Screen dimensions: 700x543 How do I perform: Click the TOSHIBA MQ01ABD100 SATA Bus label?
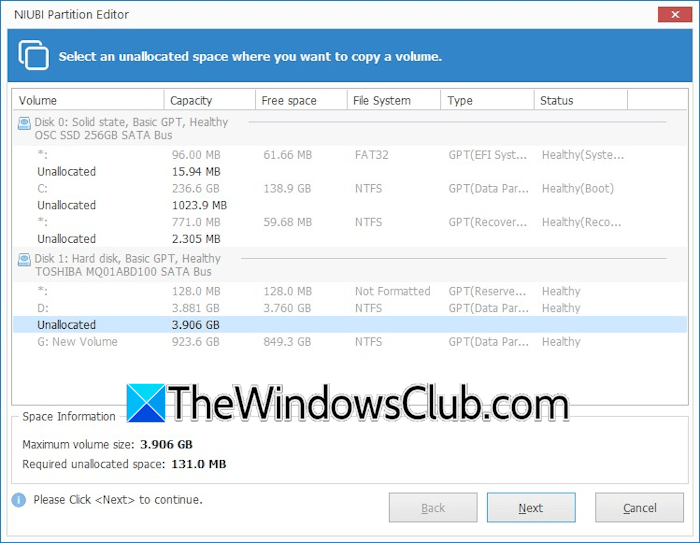tap(123, 272)
